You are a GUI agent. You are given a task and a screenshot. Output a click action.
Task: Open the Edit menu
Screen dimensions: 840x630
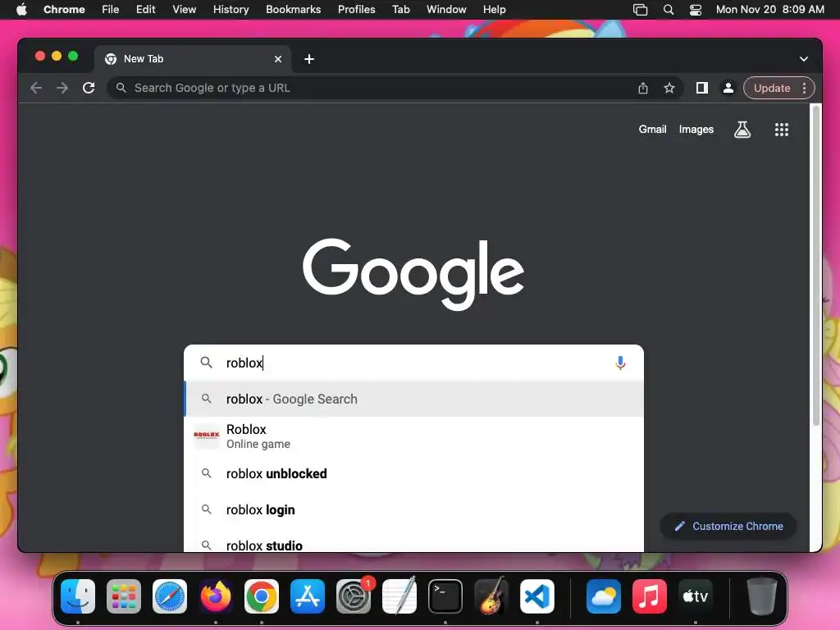[x=146, y=9]
